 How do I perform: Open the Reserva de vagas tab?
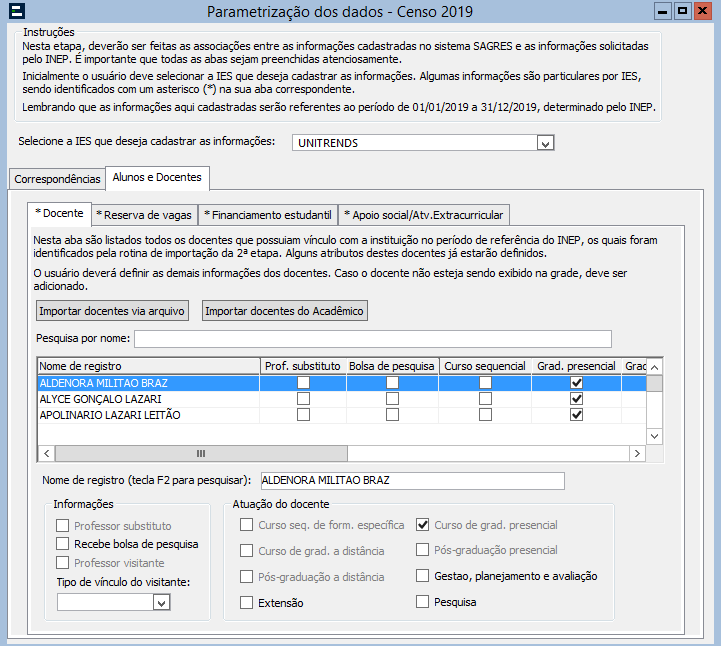(144, 214)
